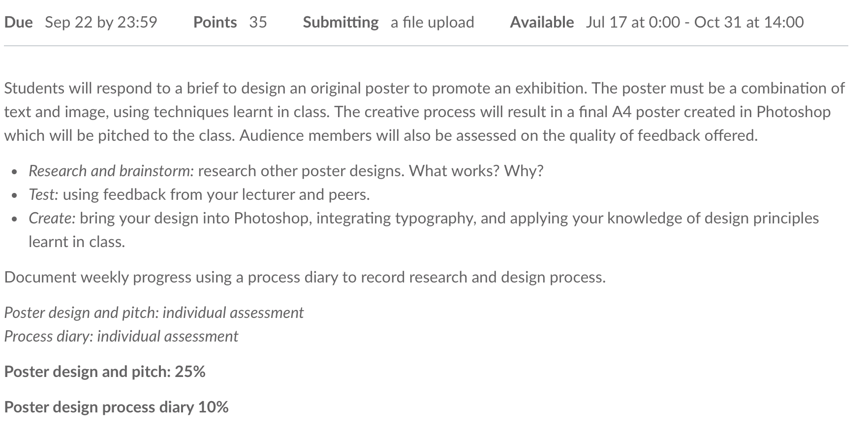Click the 'Submitting' label
The width and height of the screenshot is (868, 439).
(341, 22)
